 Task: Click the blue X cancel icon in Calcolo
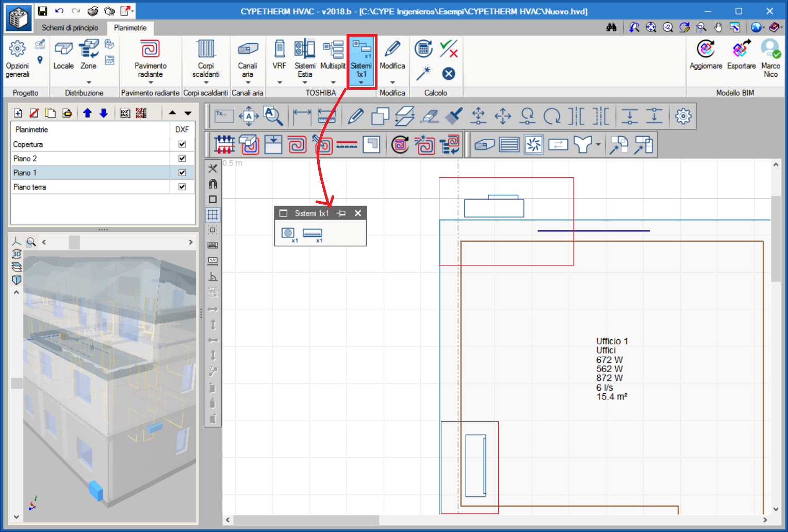pos(449,73)
